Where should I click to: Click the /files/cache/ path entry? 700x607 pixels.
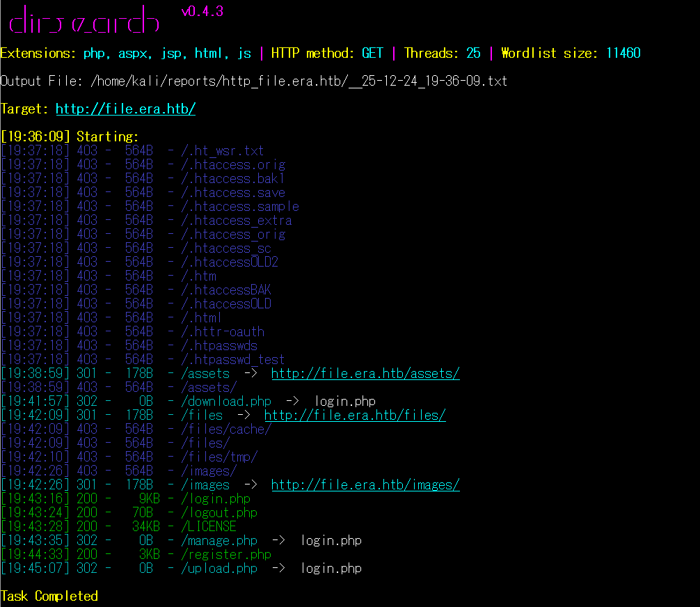(226, 429)
